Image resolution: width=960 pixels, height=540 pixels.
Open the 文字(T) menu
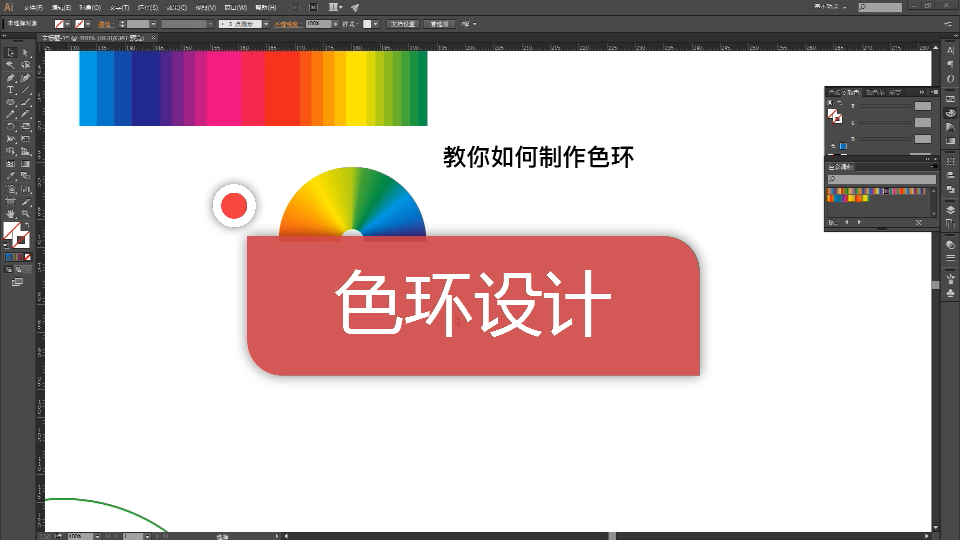click(119, 7)
